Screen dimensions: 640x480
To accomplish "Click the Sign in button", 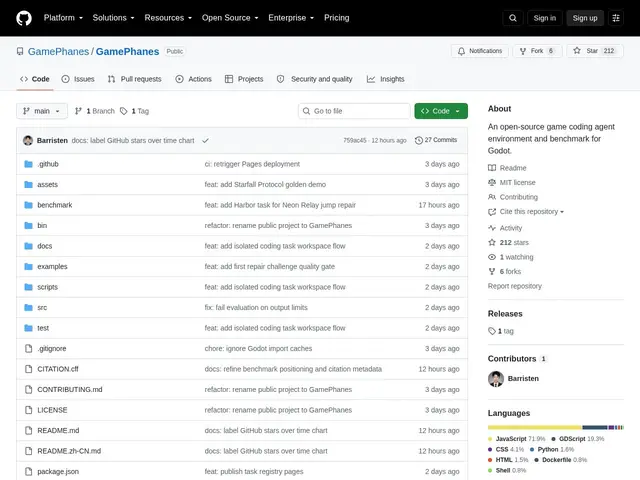I will 544,18.
